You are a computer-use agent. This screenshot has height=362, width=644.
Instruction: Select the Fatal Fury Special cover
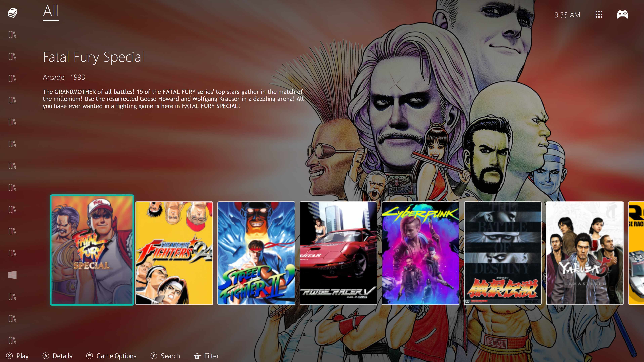point(92,250)
